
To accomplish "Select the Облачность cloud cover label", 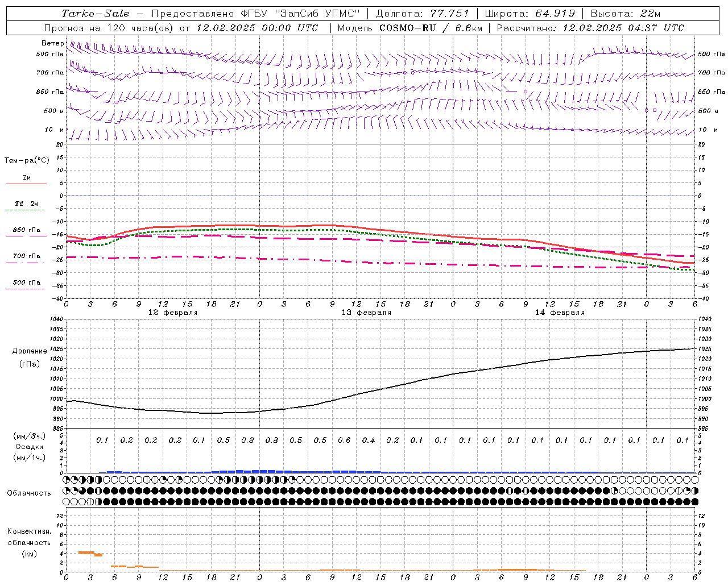I will coord(29,493).
